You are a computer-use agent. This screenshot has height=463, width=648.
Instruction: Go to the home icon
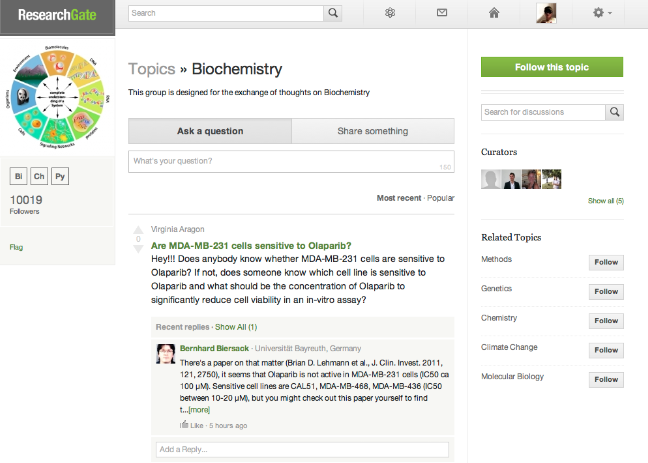click(493, 13)
